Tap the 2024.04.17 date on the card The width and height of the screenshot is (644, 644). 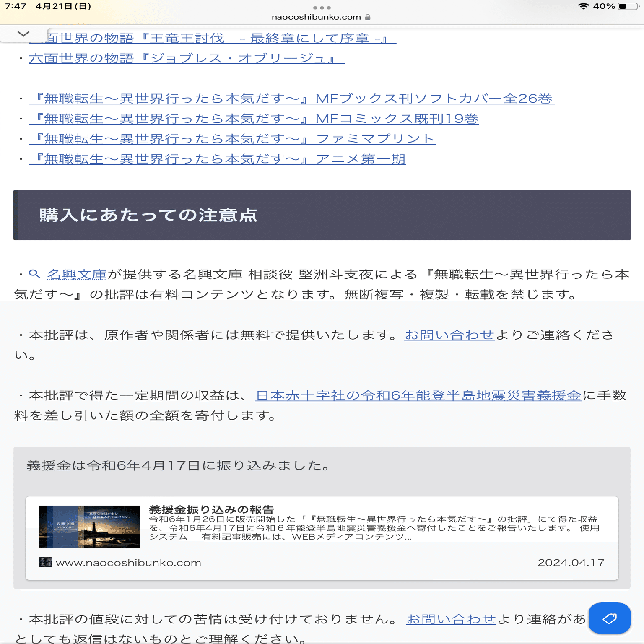571,563
